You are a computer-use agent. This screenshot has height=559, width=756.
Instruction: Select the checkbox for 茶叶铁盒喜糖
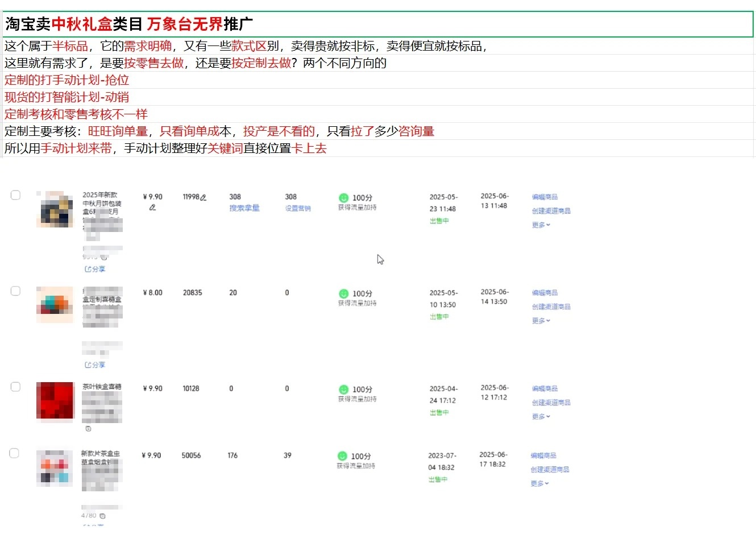click(15, 387)
